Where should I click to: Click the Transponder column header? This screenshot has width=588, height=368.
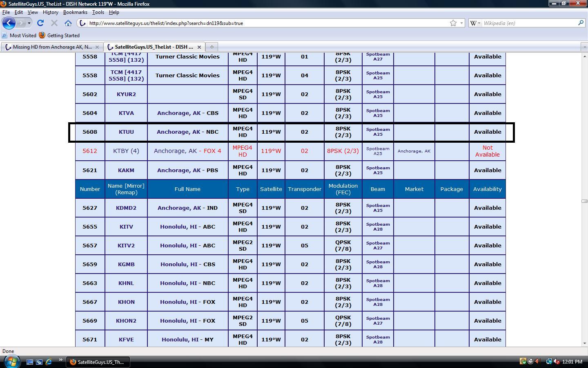[305, 189]
